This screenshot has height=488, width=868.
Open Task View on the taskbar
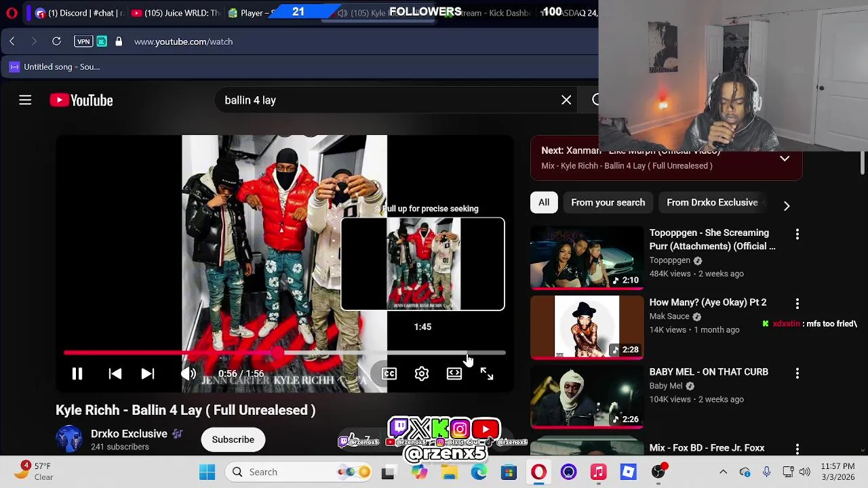point(388,472)
